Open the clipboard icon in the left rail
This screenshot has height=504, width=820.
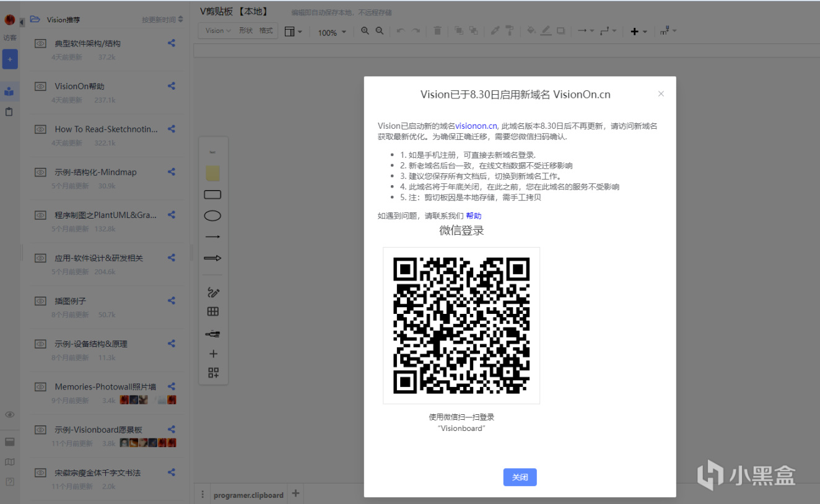9,112
